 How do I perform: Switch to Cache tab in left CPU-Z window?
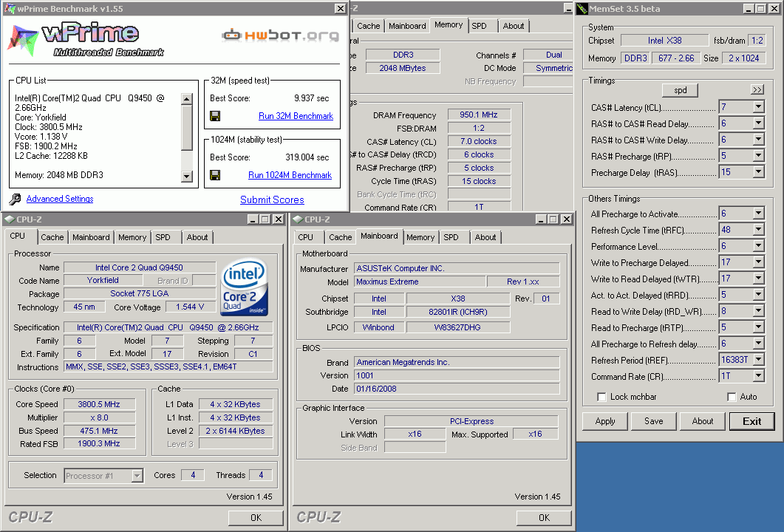pos(52,237)
